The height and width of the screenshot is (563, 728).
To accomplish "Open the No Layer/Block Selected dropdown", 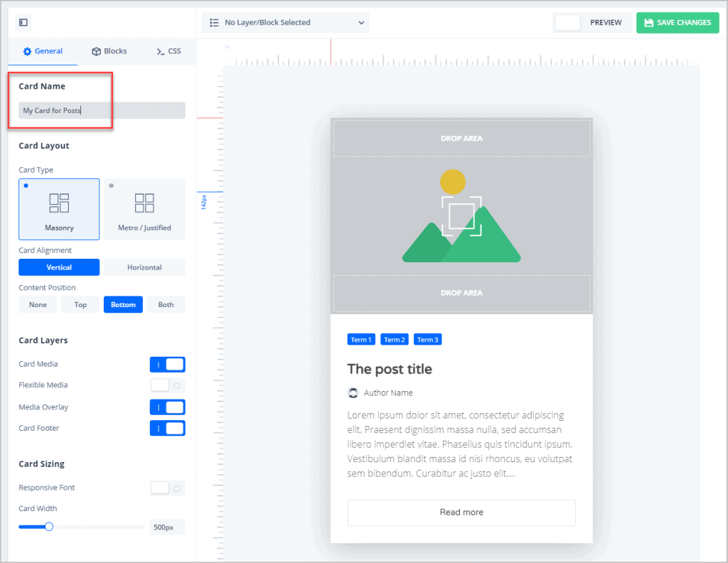I will click(x=286, y=23).
